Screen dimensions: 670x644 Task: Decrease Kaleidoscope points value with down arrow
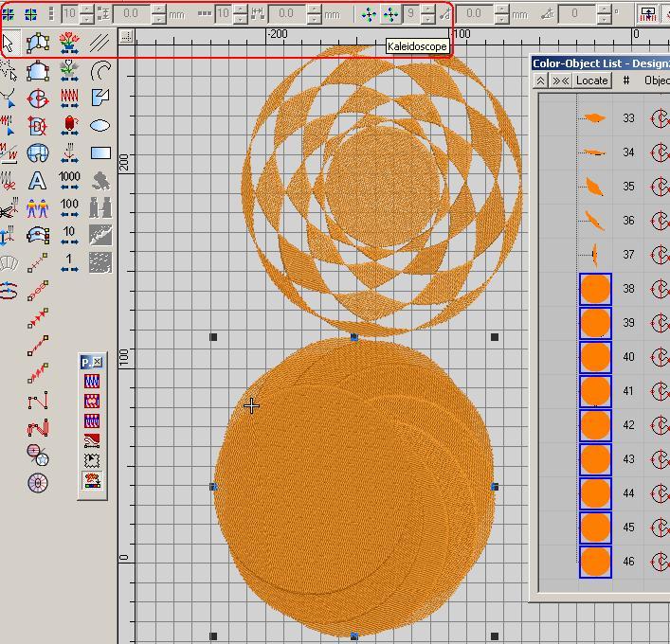pos(428,19)
